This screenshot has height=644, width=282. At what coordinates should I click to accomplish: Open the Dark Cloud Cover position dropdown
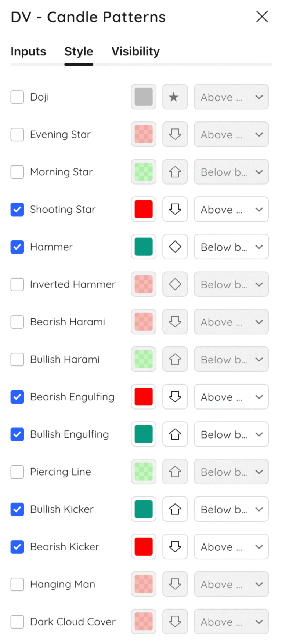[x=231, y=622]
